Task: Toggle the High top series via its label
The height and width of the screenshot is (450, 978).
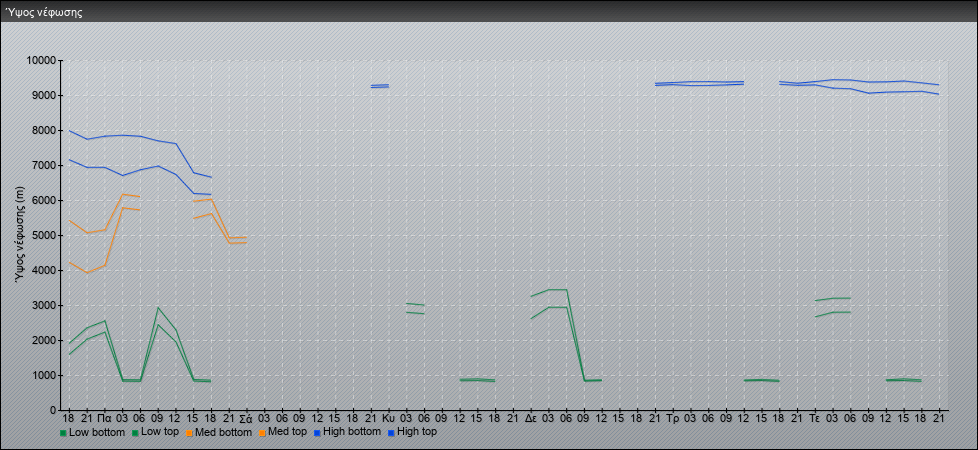Action: pos(417,433)
